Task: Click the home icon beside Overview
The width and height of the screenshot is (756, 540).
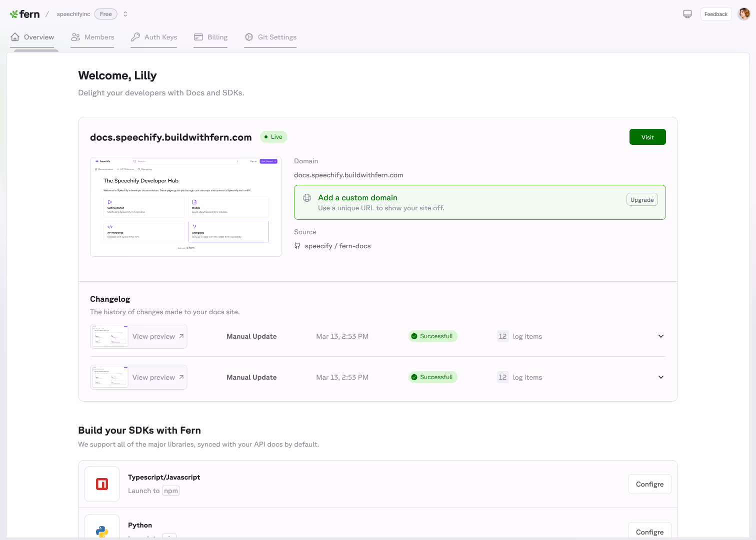Action: [15, 37]
